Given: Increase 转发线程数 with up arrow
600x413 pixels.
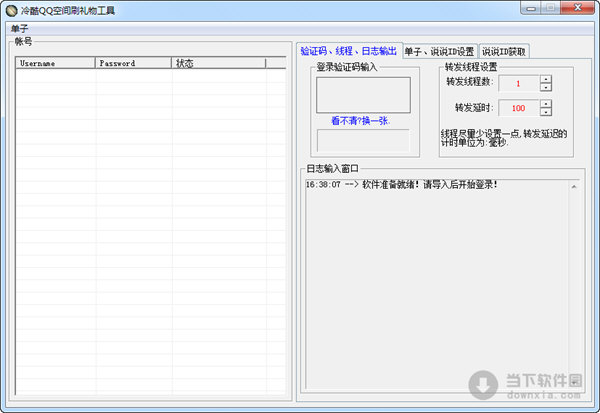Looking at the screenshot, I should tap(546, 79).
